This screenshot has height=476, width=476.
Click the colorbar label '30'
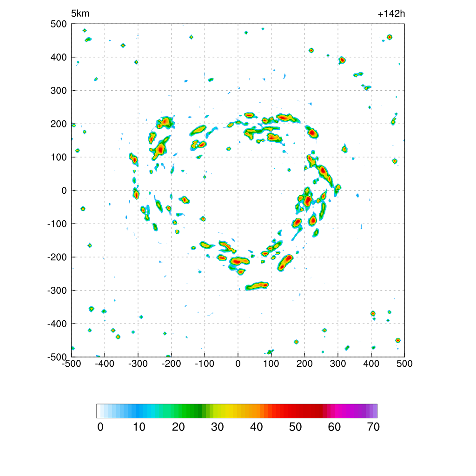click(x=218, y=427)
